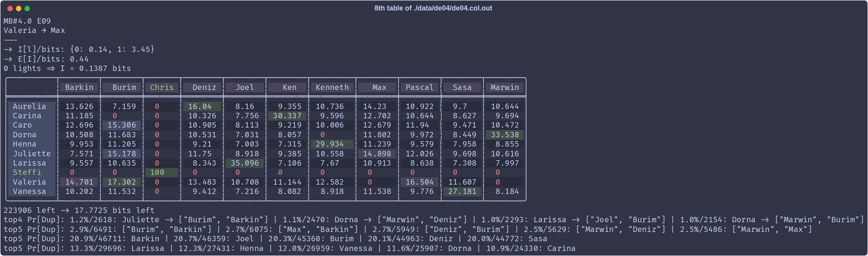Click the red close window button
Viewport: 868px width, 256px height.
coord(10,9)
